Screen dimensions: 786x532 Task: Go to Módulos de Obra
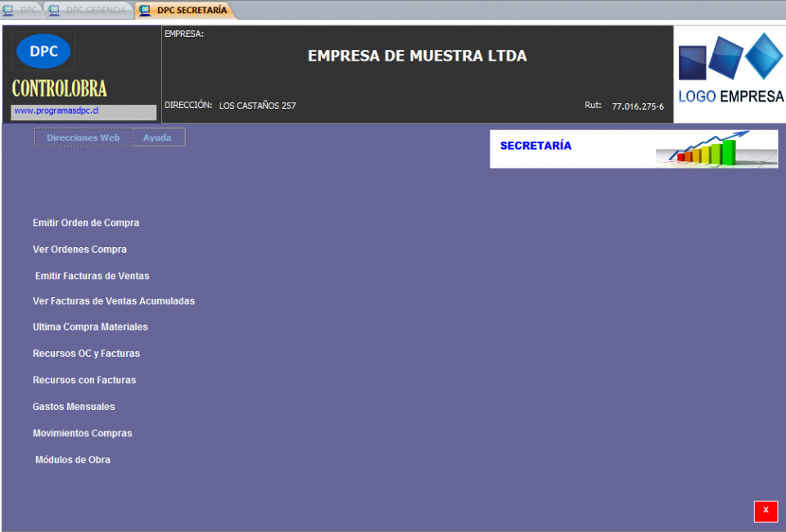click(x=72, y=460)
